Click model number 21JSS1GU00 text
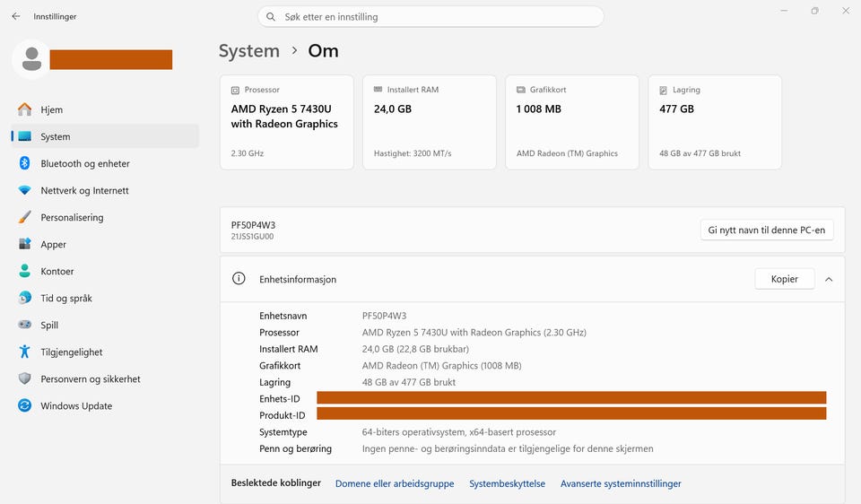 pos(253,237)
